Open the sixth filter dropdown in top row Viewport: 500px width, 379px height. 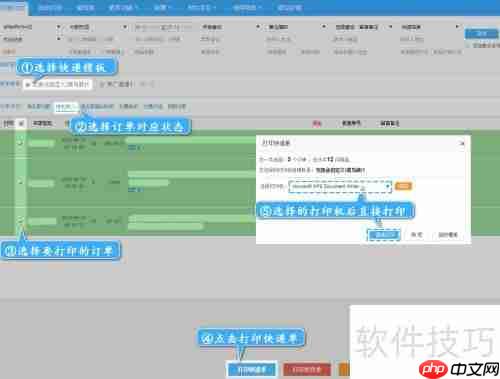point(363,27)
